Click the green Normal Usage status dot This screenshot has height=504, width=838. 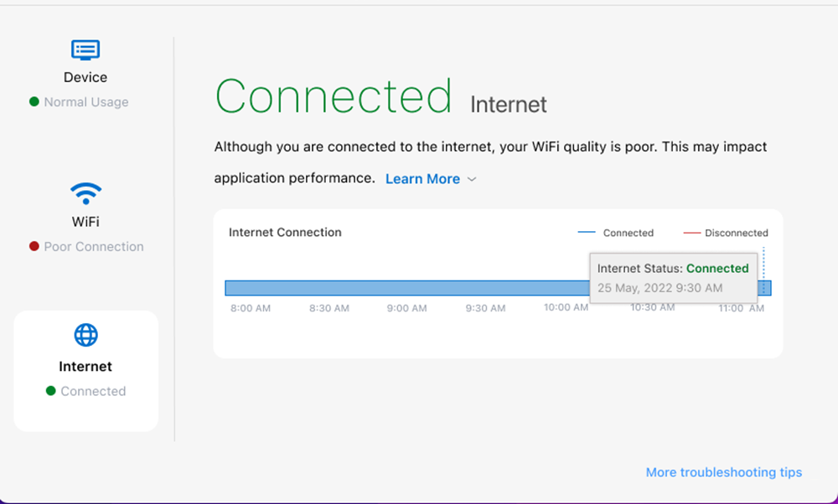point(34,102)
